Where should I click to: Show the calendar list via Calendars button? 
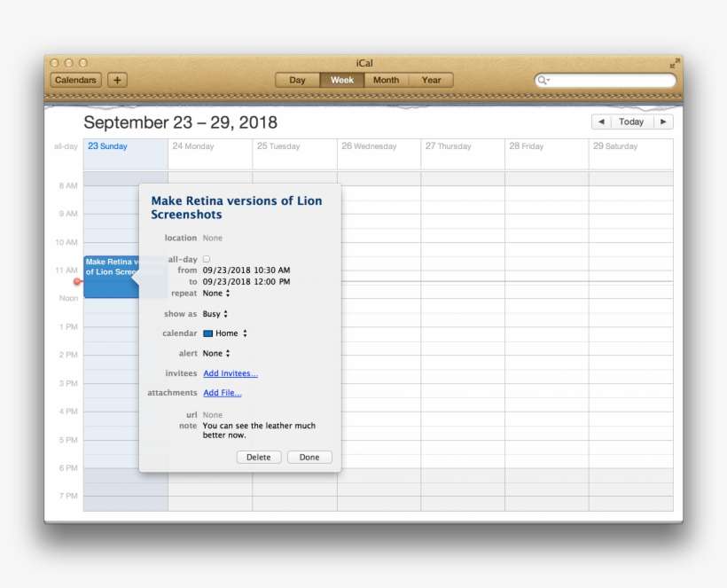coord(75,79)
